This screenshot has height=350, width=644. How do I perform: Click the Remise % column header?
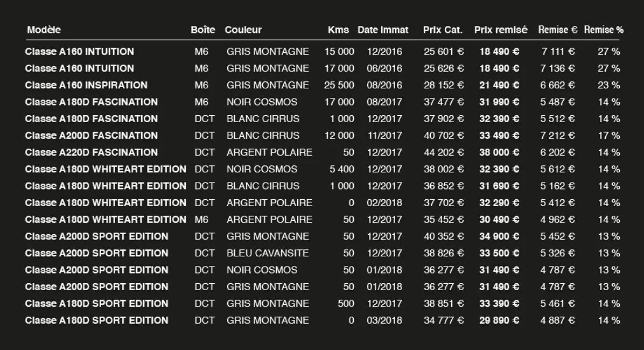604,30
